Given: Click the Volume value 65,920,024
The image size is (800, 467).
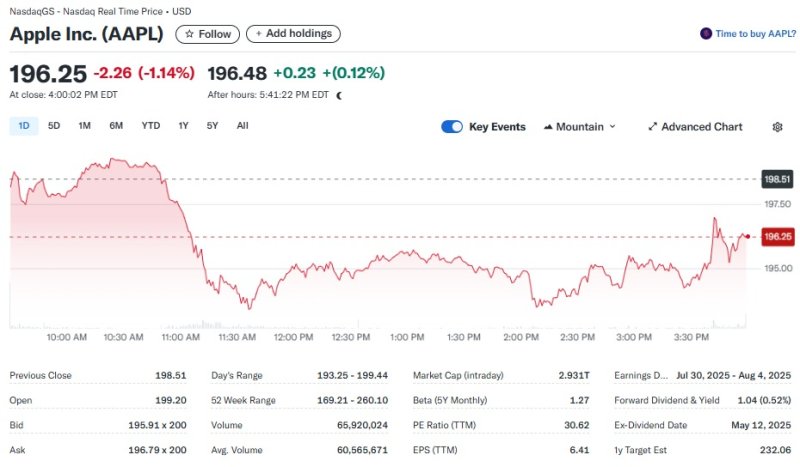Looking at the screenshot, I should click(362, 425).
